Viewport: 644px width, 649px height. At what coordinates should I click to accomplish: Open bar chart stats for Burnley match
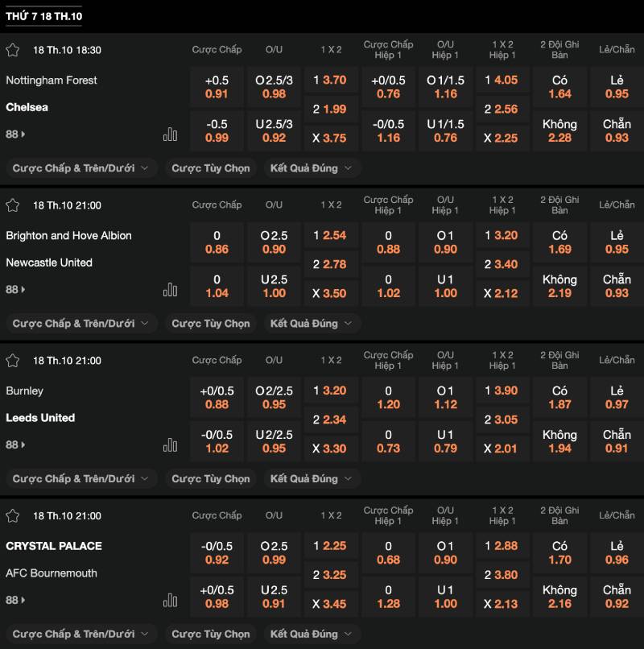pos(170,445)
